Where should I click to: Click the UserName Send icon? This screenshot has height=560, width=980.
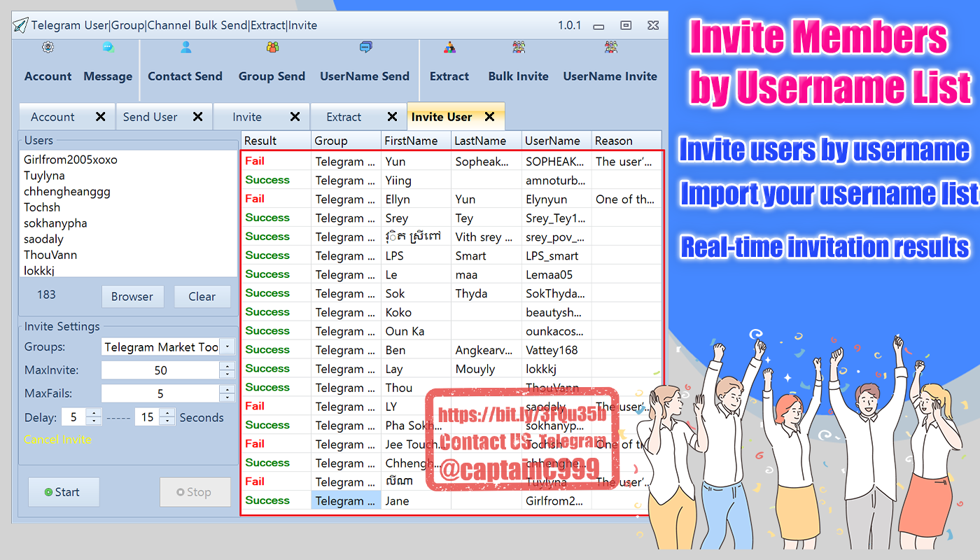coord(365,48)
